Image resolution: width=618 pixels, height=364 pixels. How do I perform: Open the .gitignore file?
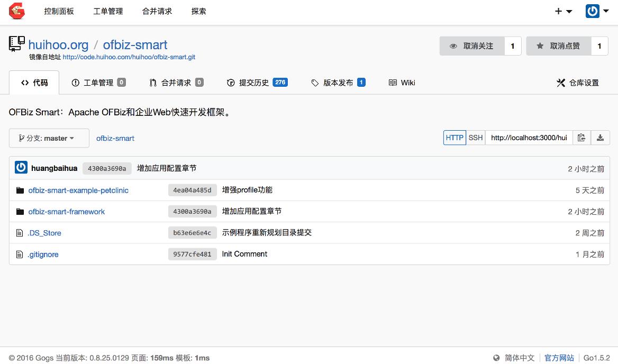43,254
